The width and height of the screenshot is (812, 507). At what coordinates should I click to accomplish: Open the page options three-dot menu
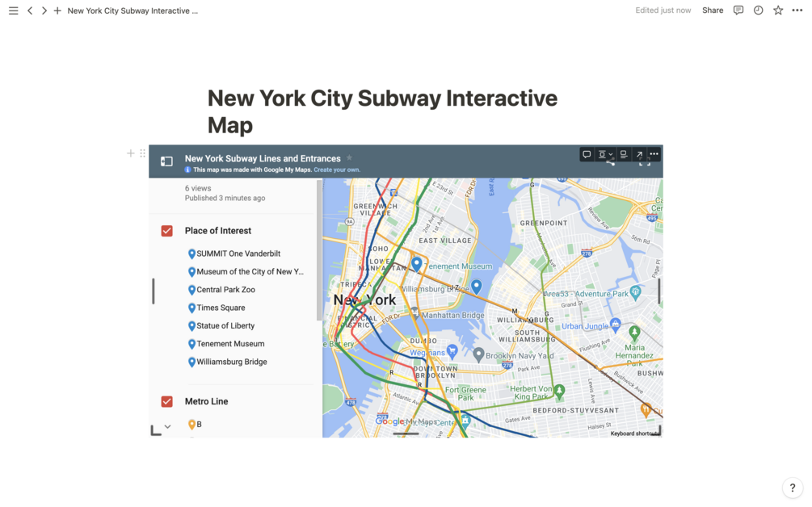[x=797, y=10]
